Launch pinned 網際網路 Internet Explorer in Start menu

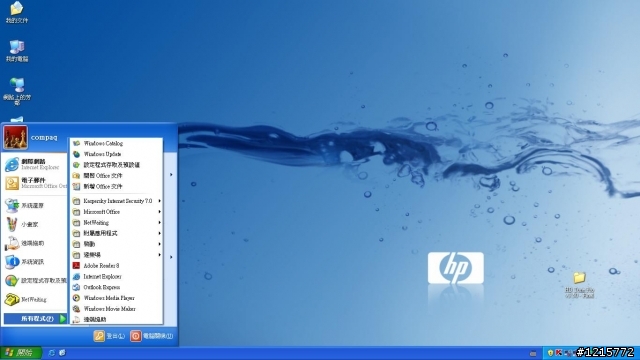pos(34,164)
